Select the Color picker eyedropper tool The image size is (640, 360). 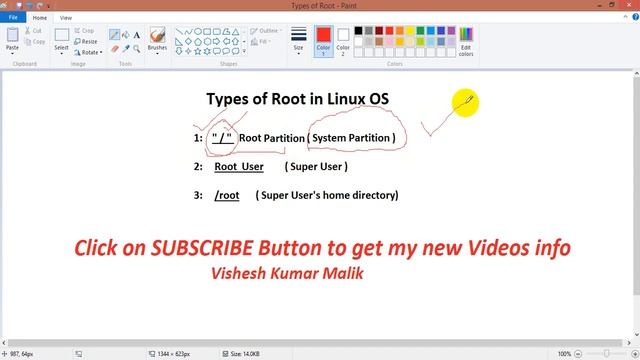(126, 49)
